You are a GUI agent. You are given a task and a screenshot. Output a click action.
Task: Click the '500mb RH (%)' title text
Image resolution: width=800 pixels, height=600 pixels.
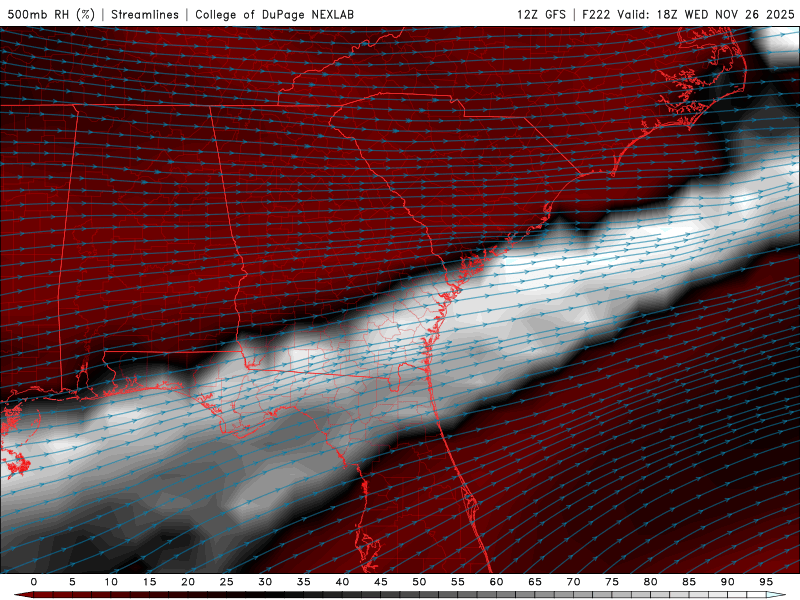point(51,14)
